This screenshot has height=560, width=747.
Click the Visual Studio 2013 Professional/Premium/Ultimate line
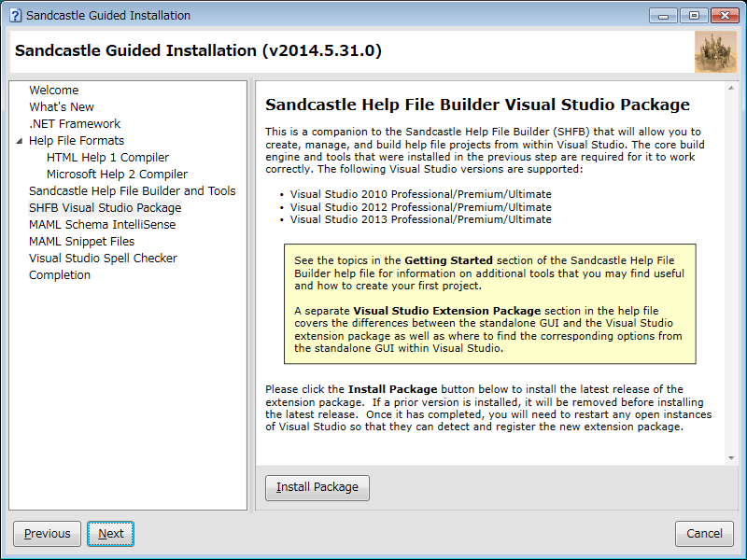coord(421,219)
